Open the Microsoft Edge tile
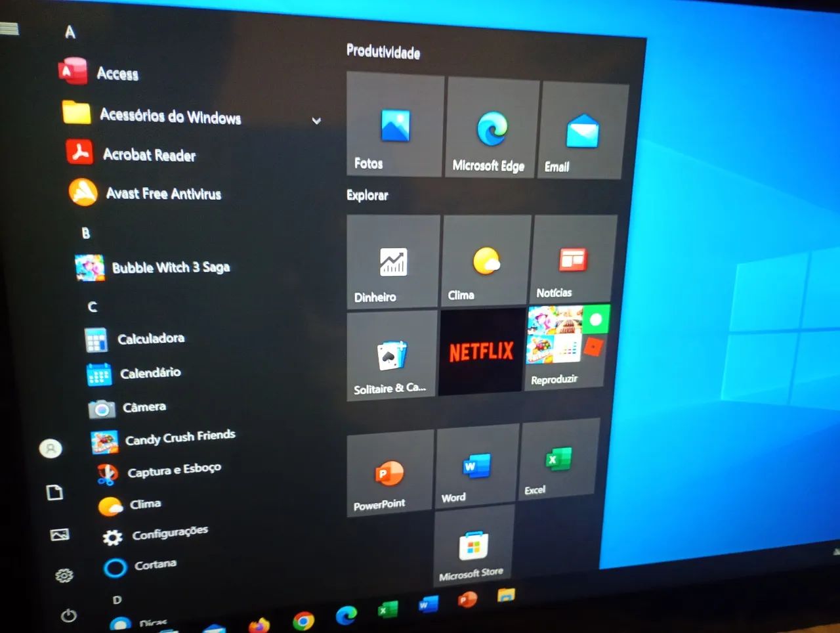Screen dimensions: 840x633 point(493,128)
